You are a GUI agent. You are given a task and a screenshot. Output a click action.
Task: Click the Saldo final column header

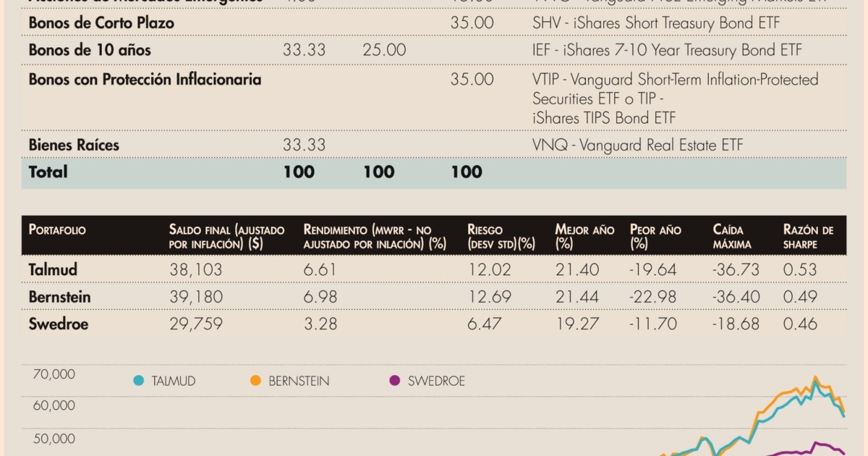(x=226, y=237)
